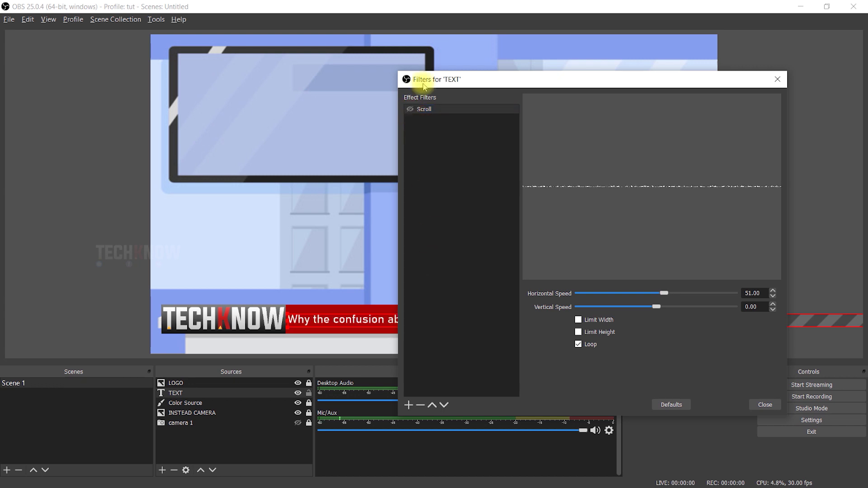Viewport: 868px width, 488px height.
Task: Move source down in Sources list
Action: point(213,470)
